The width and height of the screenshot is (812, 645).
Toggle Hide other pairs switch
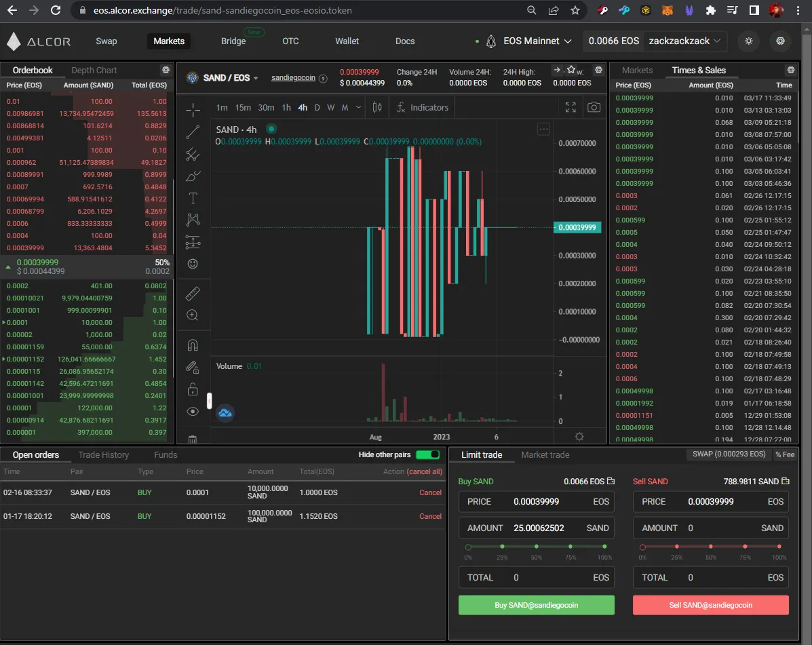(428, 454)
